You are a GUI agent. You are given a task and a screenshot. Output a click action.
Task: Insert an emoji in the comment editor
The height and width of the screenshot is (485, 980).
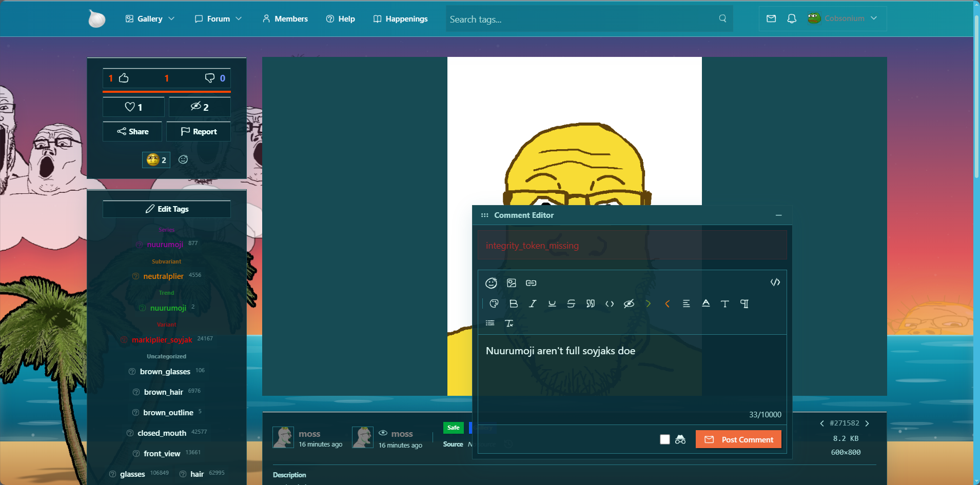tap(491, 283)
